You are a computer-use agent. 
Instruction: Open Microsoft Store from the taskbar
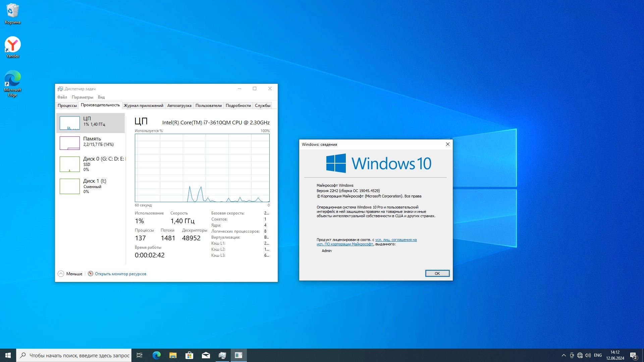click(189, 355)
